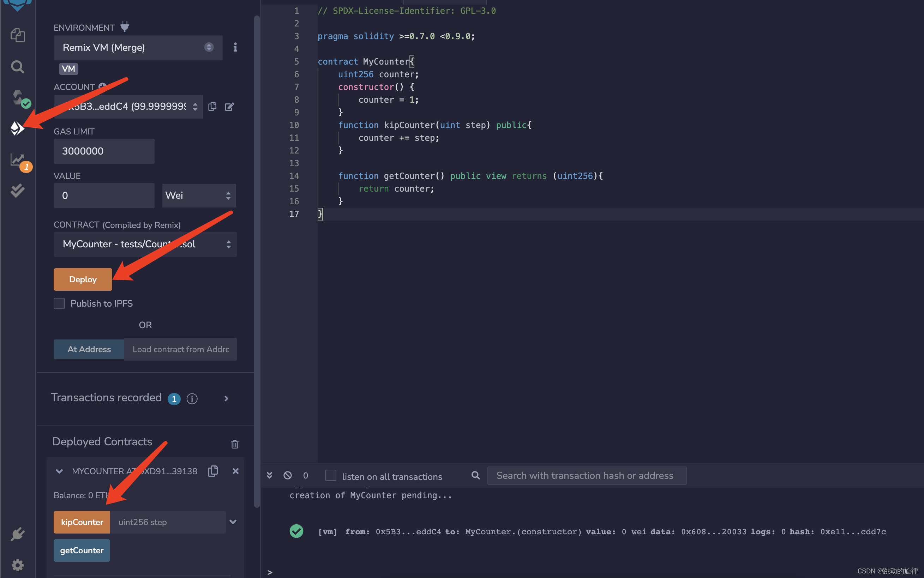Screen dimensions: 924x578
Task: Open the File Explorer sidebar icon
Action: click(x=18, y=36)
